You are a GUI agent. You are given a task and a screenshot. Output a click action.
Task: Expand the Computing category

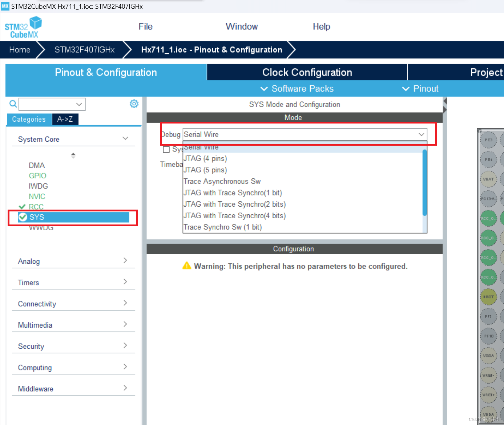pos(73,367)
